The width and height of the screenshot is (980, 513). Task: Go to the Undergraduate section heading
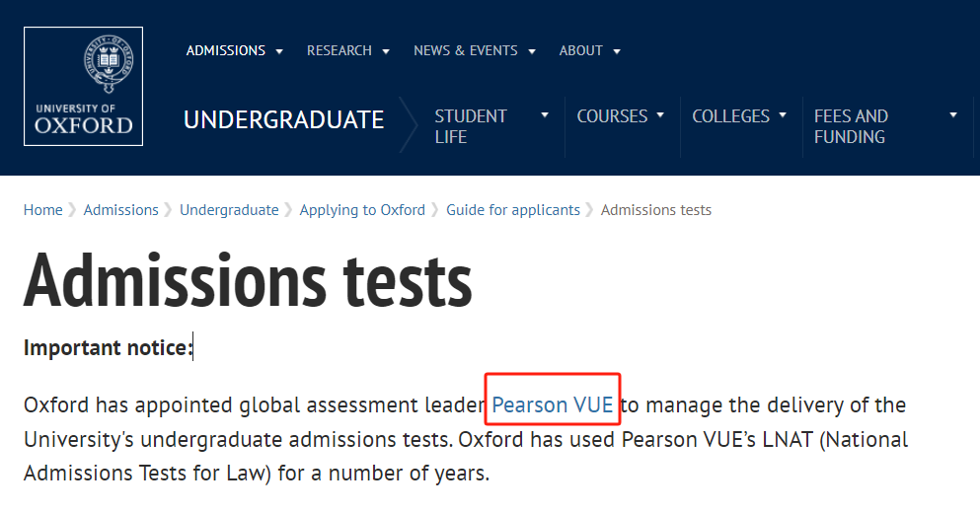284,120
